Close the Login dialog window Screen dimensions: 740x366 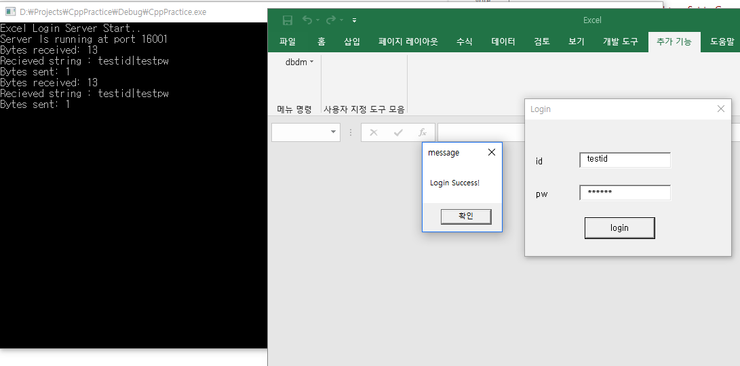tap(721, 109)
